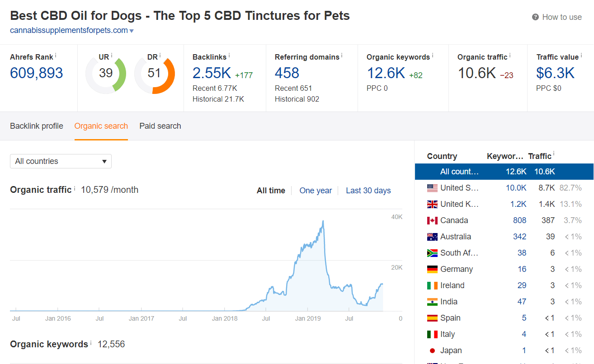The image size is (594, 364).
Task: Click the UR 39 green donut gauge
Action: [106, 73]
